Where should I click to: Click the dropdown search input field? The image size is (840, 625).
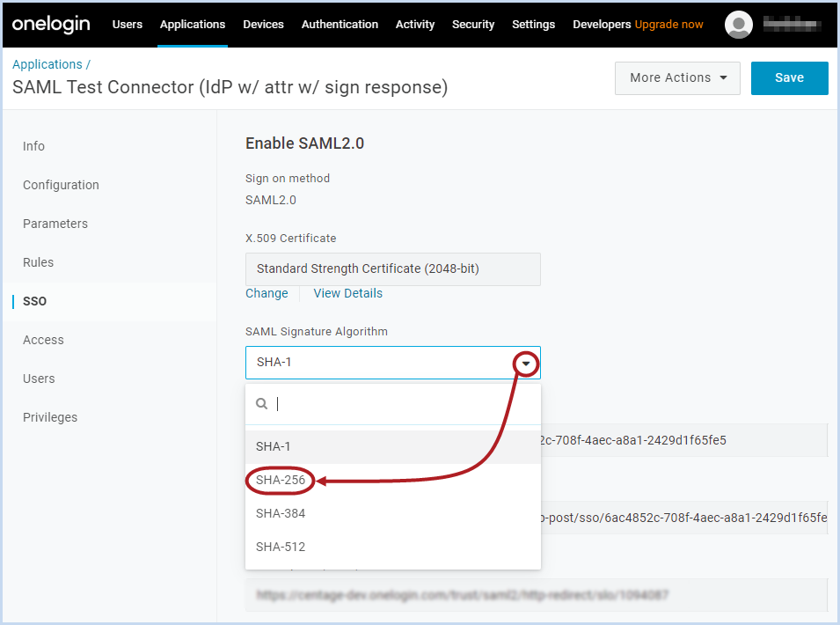pyautogui.click(x=392, y=404)
